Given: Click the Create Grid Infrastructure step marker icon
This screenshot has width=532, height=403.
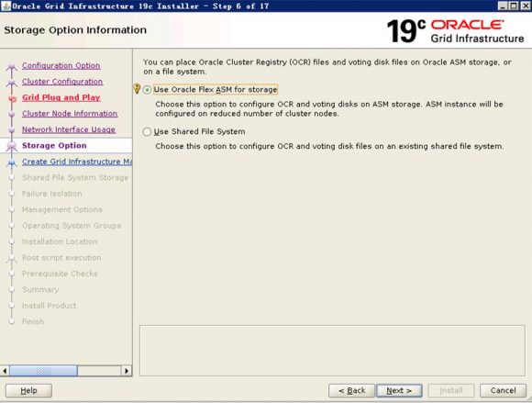Looking at the screenshot, I should pyautogui.click(x=12, y=162).
